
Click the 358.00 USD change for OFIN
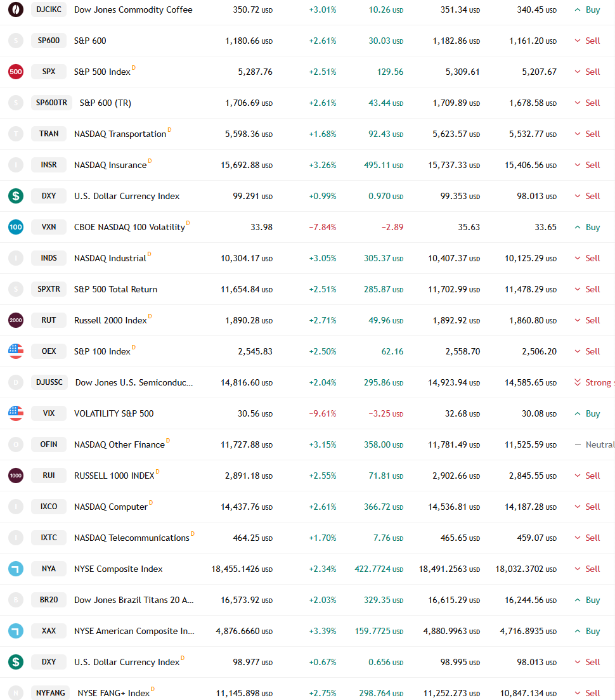click(x=384, y=444)
